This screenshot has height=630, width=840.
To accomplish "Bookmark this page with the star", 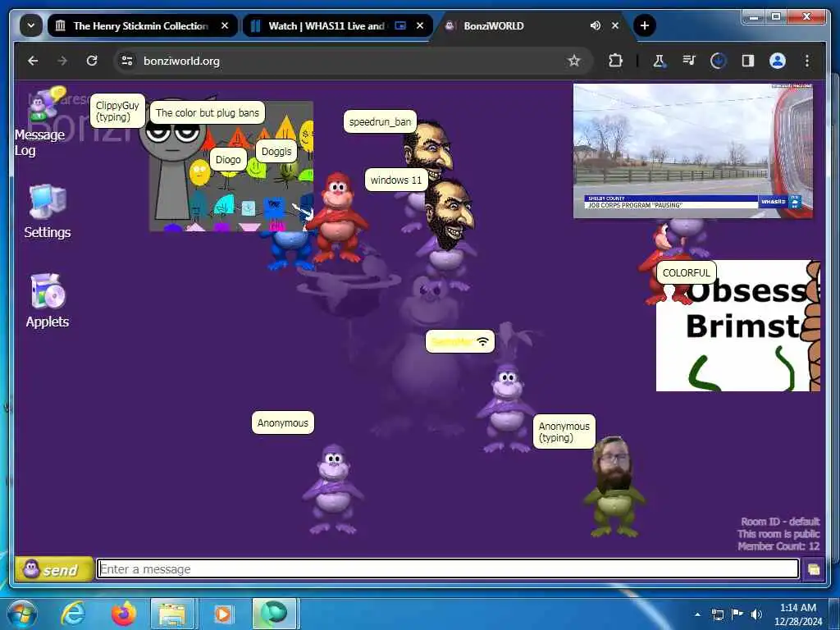I will (x=574, y=61).
